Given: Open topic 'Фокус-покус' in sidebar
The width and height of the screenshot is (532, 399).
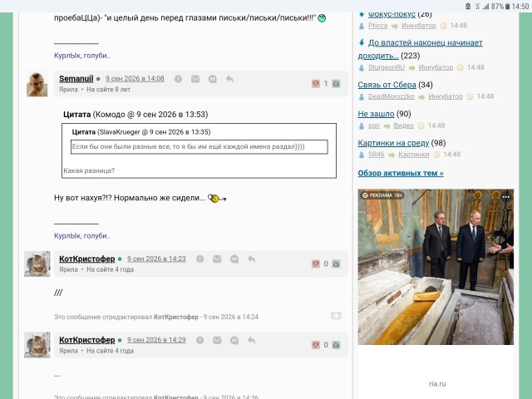Looking at the screenshot, I should [x=392, y=15].
